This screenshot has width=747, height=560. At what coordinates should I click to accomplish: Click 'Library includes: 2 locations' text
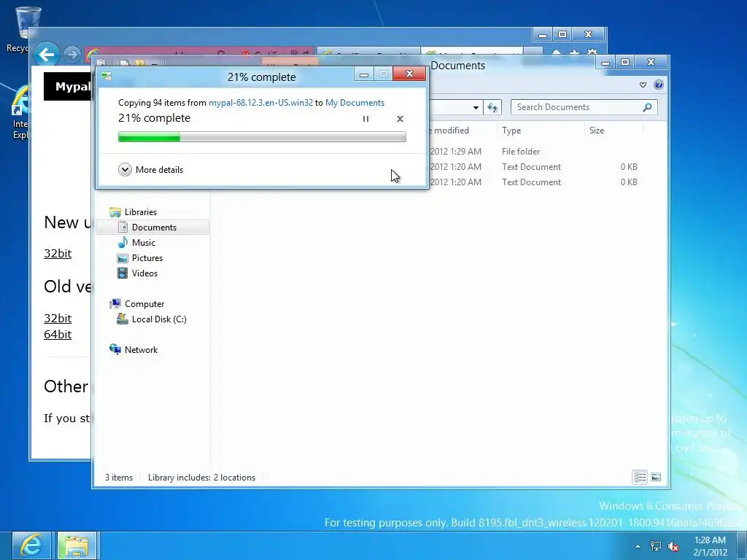pos(201,477)
